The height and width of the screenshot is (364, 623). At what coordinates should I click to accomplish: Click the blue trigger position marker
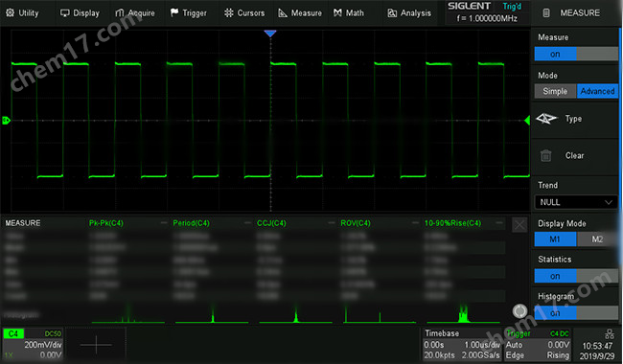[270, 34]
